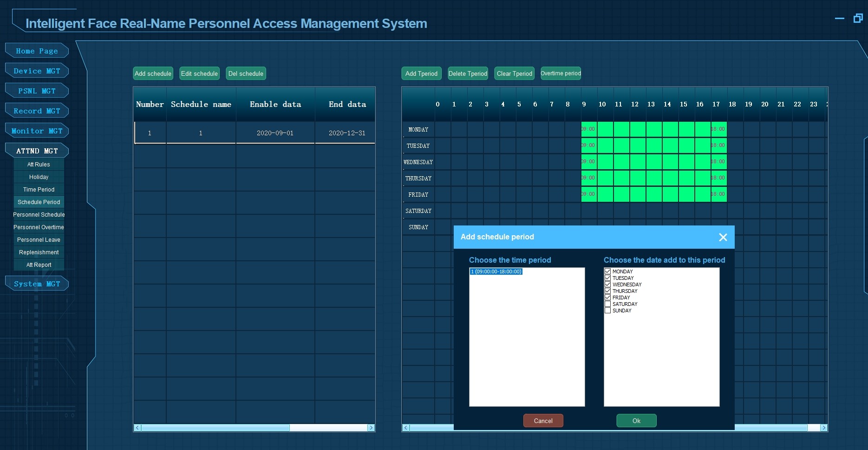This screenshot has width=868, height=450.
Task: Open the Personnel Overtime submenu item
Action: click(x=39, y=227)
